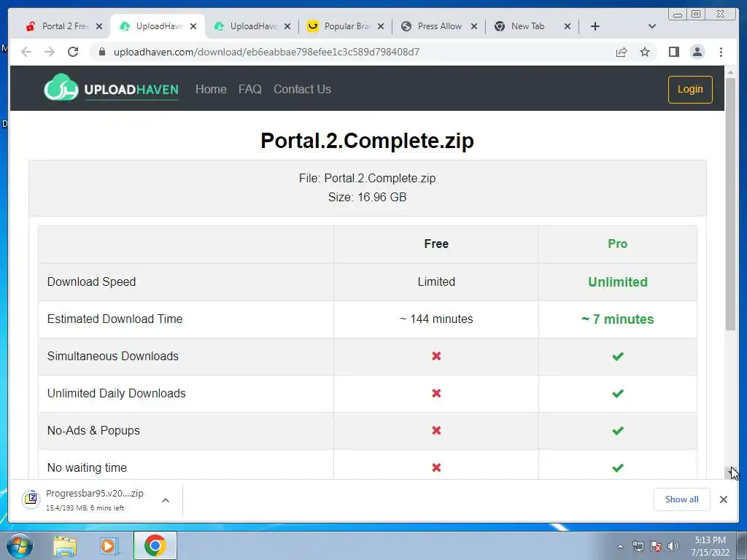This screenshot has height=560, width=747.
Task: Click the ~ 144 minutes cell
Action: click(436, 319)
